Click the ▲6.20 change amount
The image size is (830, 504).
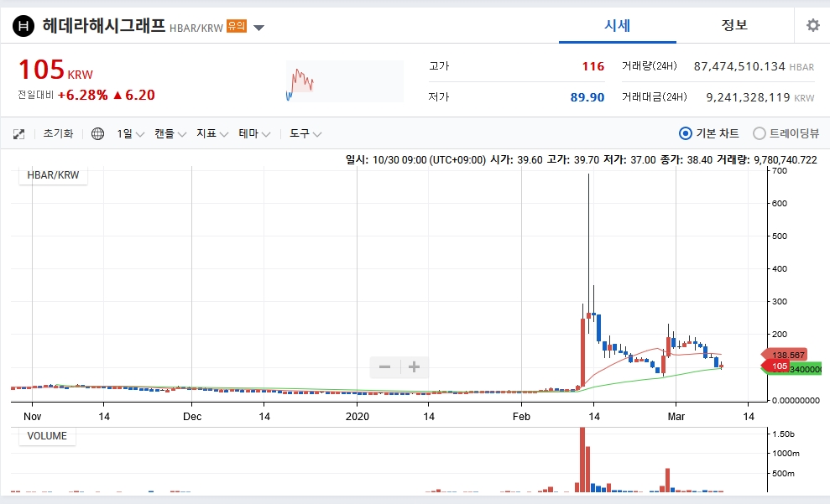pos(134,96)
